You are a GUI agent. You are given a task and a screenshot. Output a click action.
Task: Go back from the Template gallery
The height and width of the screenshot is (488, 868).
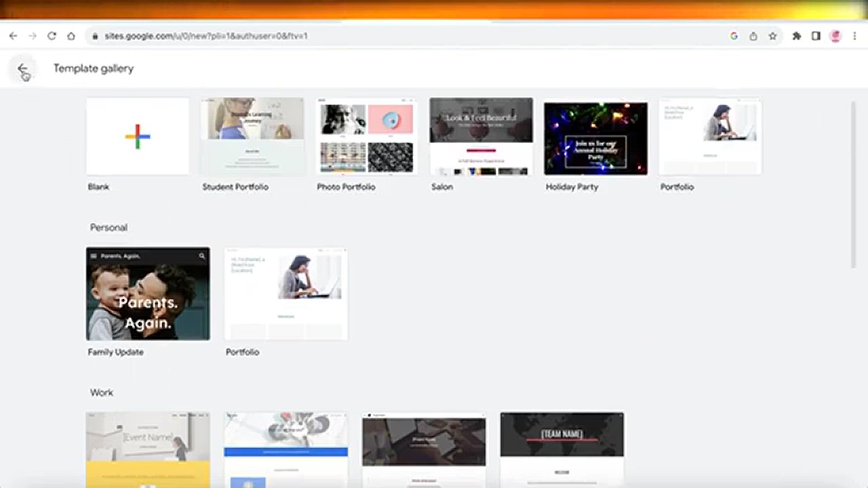(x=23, y=69)
